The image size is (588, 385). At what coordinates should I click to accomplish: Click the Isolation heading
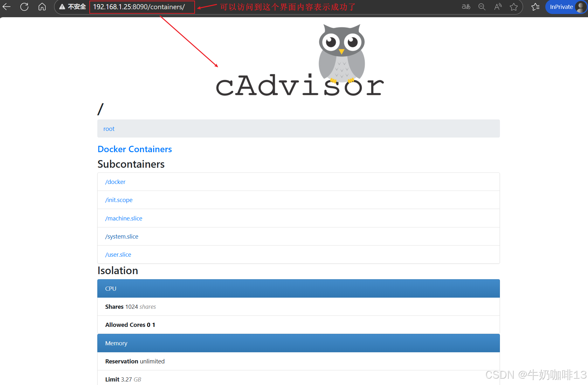[x=118, y=270]
